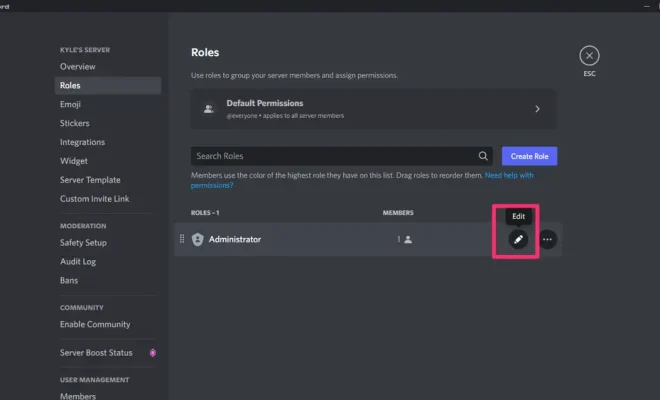660x400 pixels.
Task: Focus the Search Roles field
Action: tap(341, 156)
